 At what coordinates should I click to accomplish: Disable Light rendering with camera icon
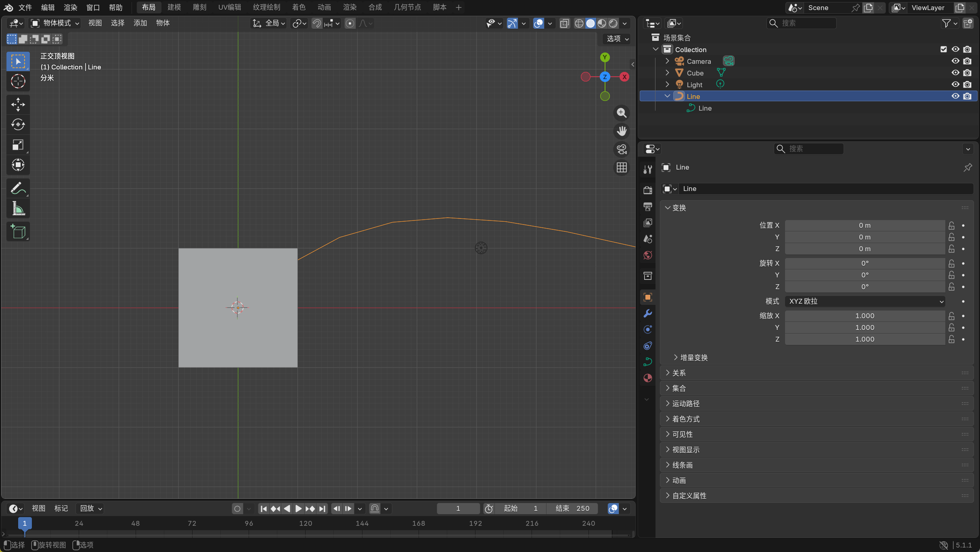(x=967, y=84)
